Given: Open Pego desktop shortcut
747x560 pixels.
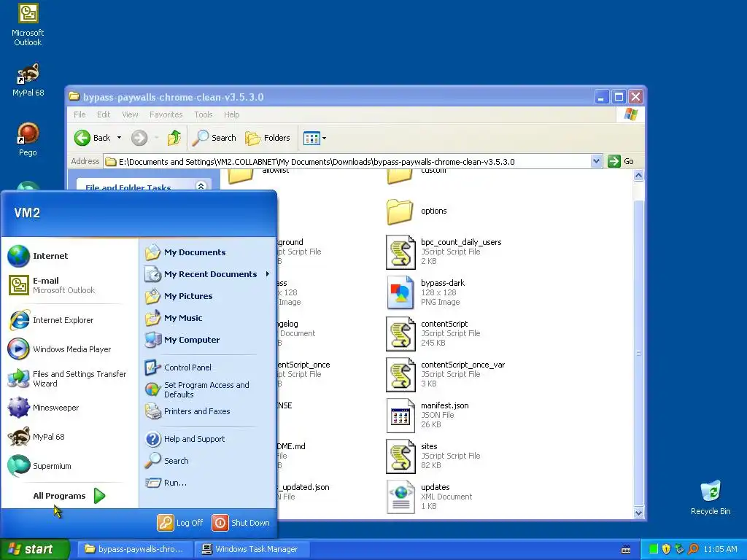Looking at the screenshot, I should coord(28,139).
